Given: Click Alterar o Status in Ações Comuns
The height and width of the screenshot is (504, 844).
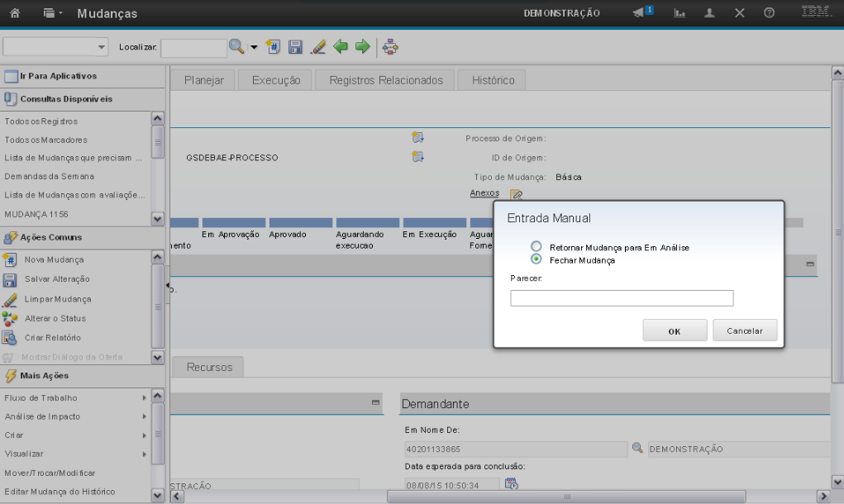Looking at the screenshot, I should (55, 318).
